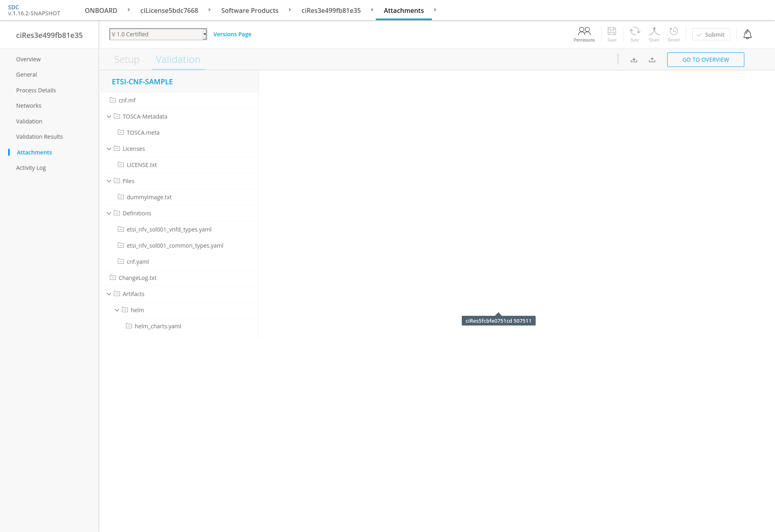Screen dimensions: 775x532
Task: Switch to the Setup tab
Action: [127, 60]
